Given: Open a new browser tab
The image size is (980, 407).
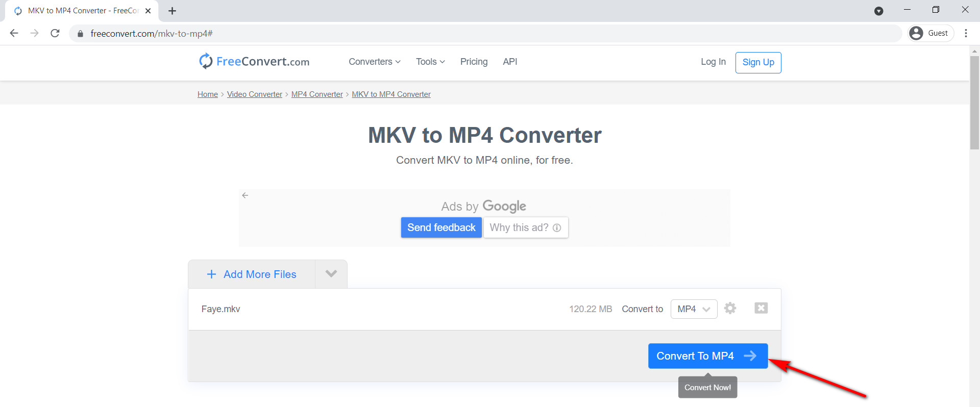Looking at the screenshot, I should [x=172, y=11].
